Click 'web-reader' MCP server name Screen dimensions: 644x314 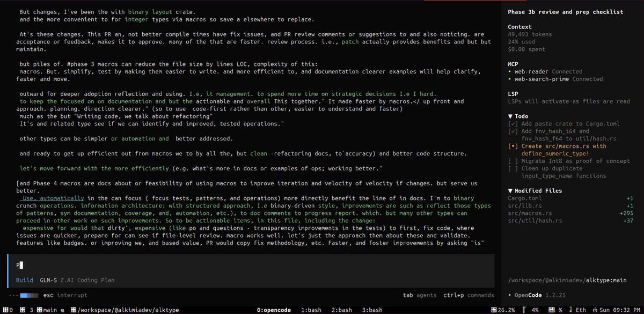531,71
